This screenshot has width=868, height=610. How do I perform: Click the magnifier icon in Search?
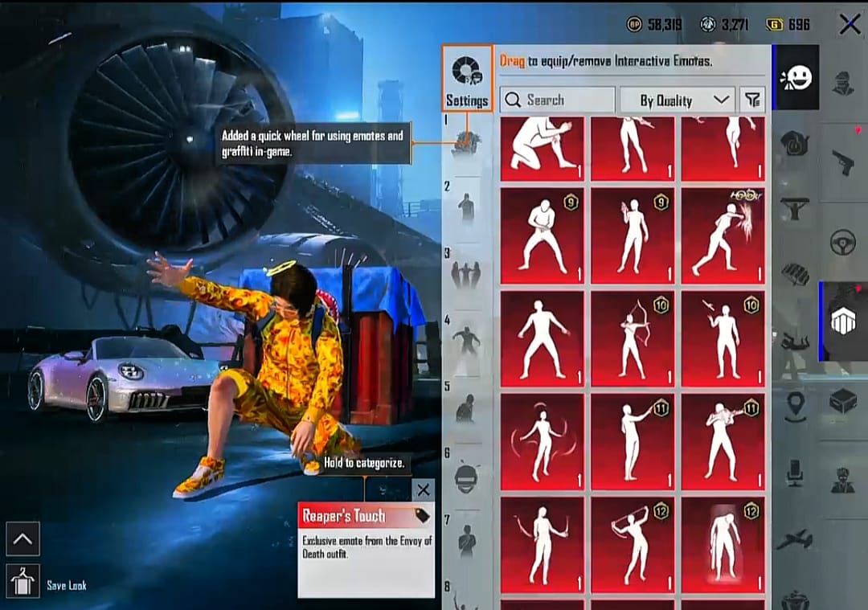pos(513,100)
